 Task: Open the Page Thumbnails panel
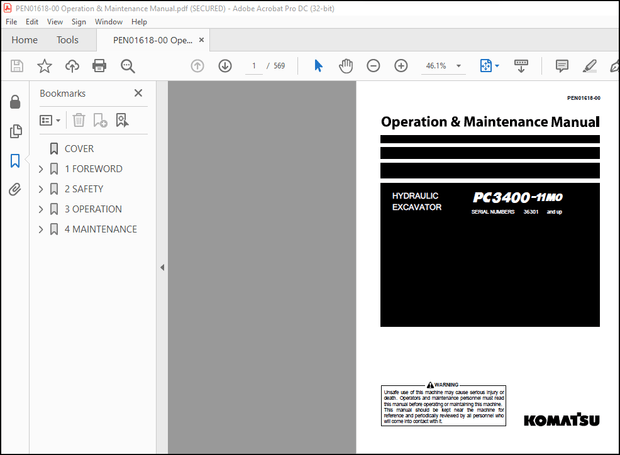pos(15,131)
